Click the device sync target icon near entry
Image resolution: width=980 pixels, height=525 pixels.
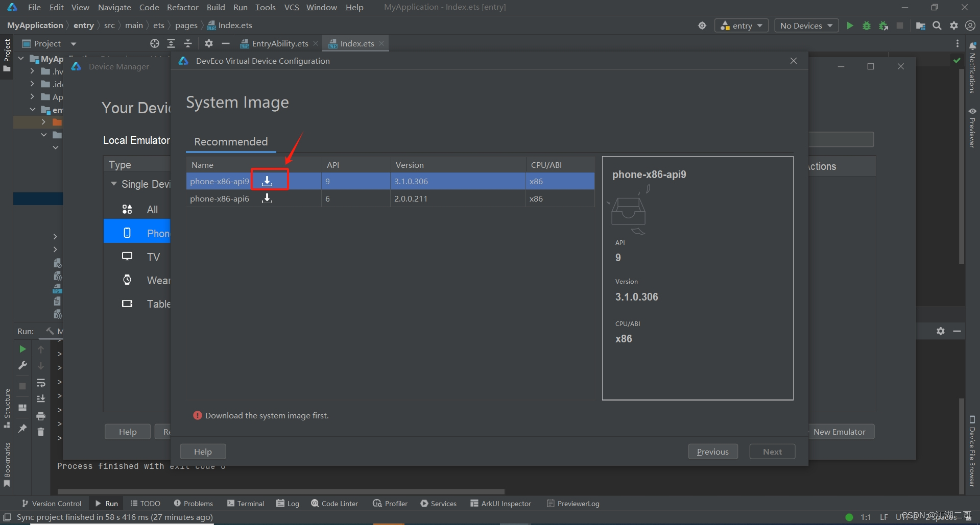702,26
